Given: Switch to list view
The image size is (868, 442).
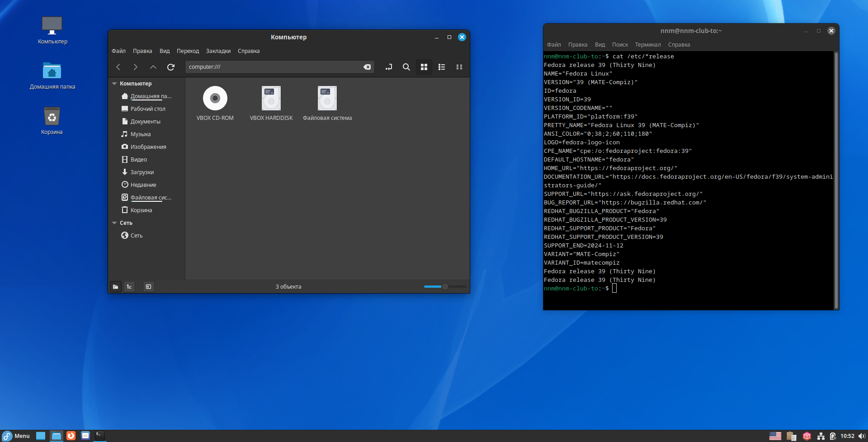Looking at the screenshot, I should [x=442, y=67].
